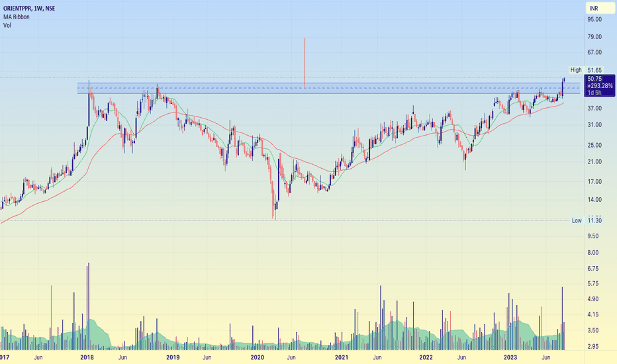This screenshot has height=364, width=617.
Task: Click the 2022 label on time axis
Action: point(426,357)
